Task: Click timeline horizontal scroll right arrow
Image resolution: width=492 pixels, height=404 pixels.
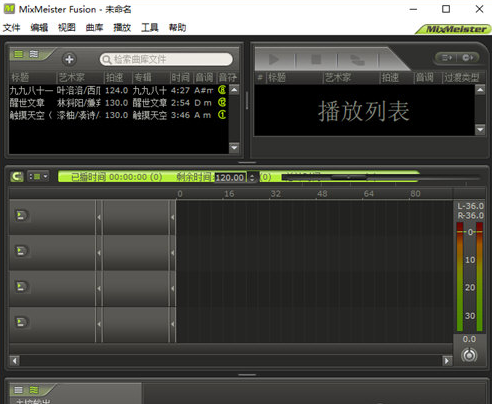Action: click(x=447, y=360)
